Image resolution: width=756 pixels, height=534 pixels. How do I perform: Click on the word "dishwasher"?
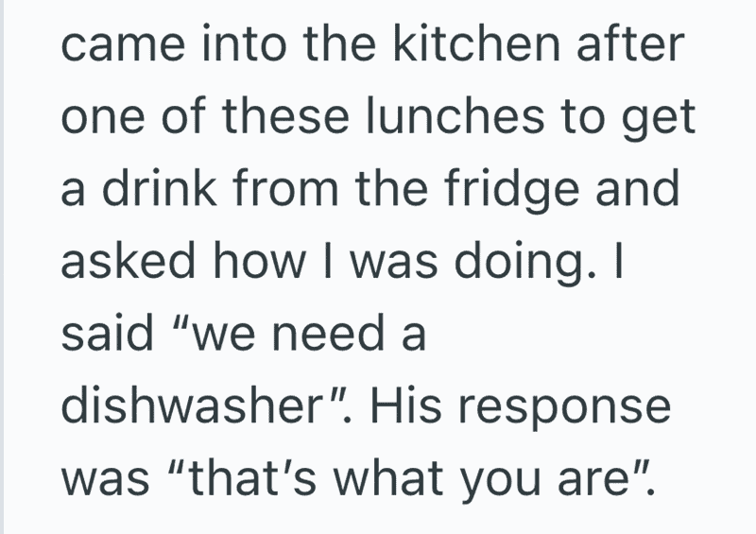(x=193, y=405)
